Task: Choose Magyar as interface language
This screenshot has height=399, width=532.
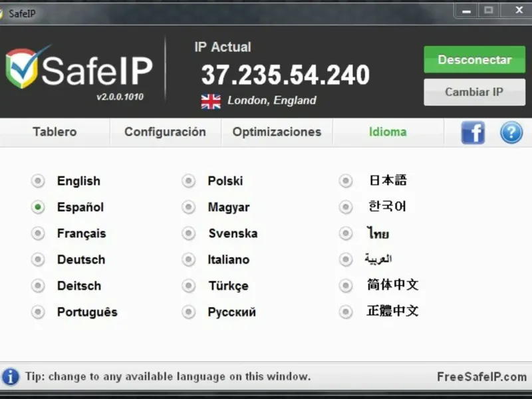Action: [x=189, y=207]
